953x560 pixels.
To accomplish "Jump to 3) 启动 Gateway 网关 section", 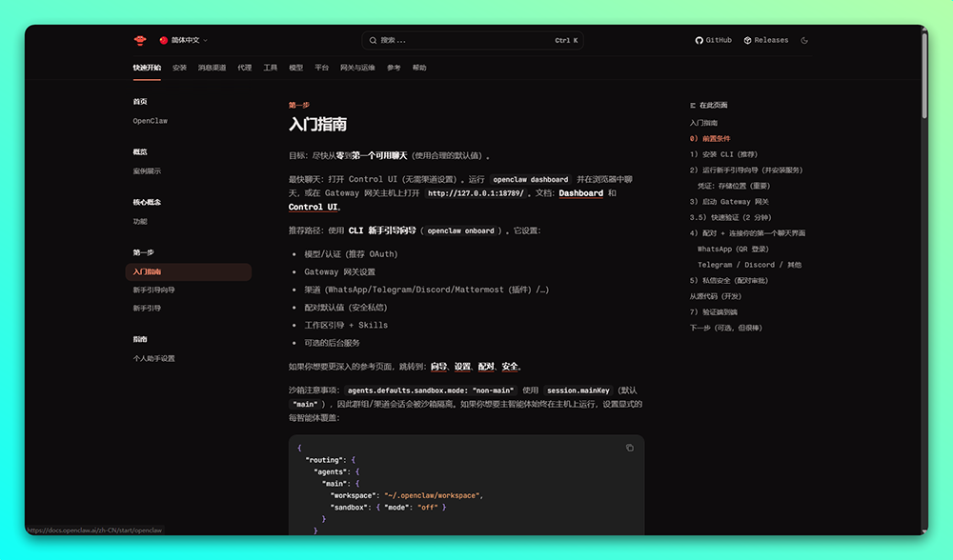I will pos(729,202).
